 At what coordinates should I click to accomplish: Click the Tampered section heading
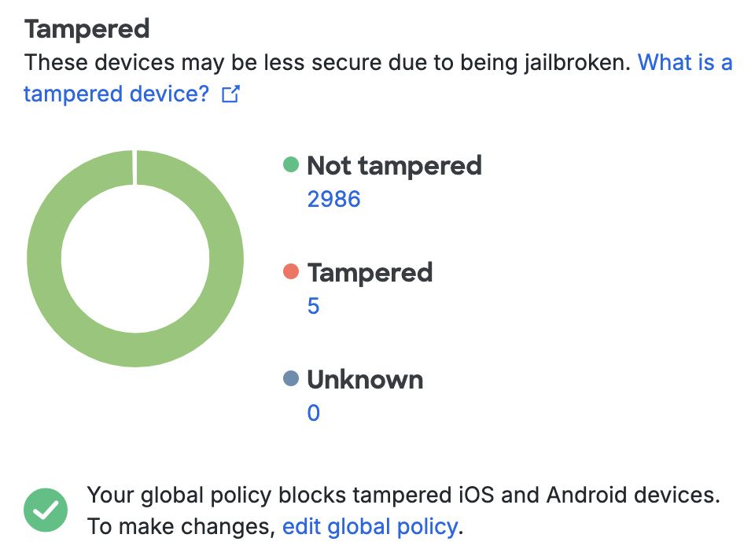click(x=87, y=28)
